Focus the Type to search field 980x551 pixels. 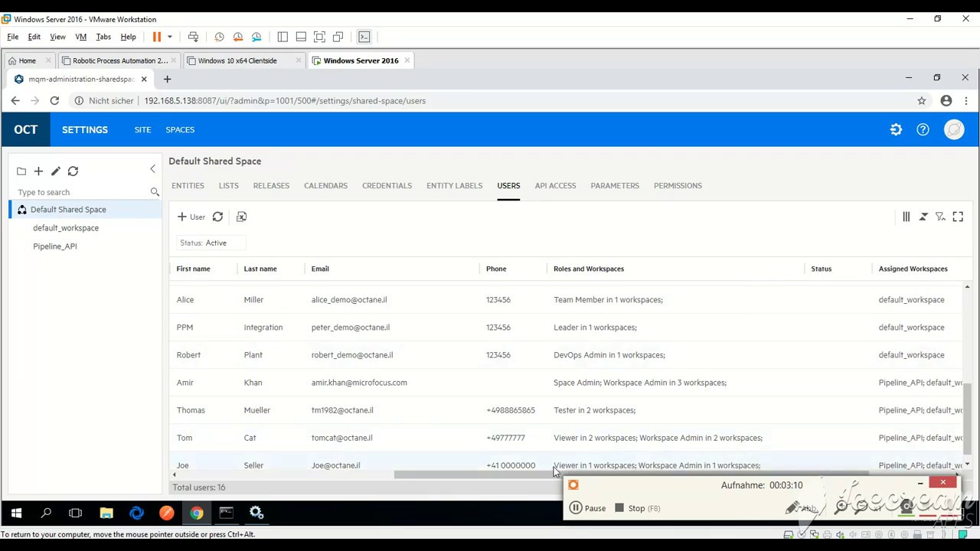click(x=82, y=192)
